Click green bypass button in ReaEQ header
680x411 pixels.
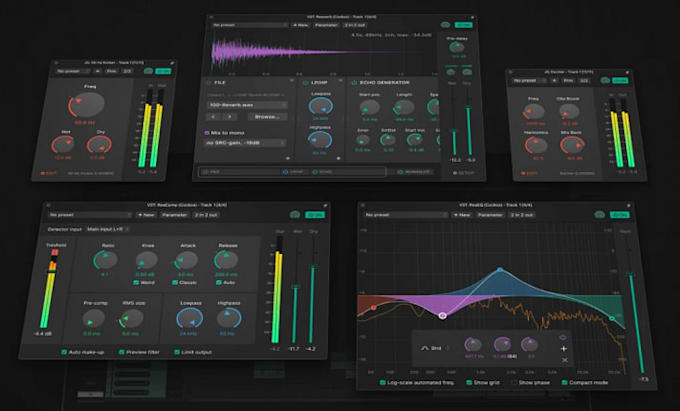pos(619,215)
